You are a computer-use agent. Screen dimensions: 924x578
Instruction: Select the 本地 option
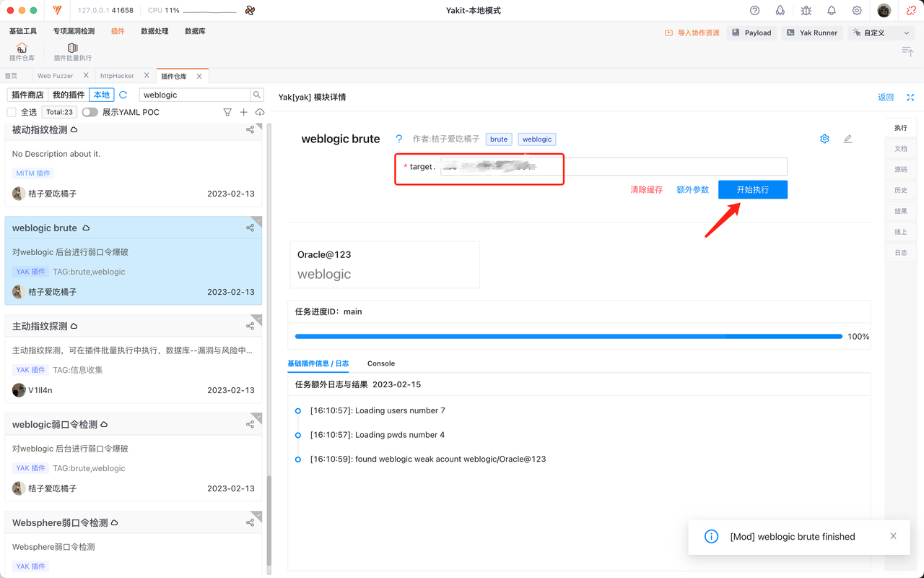(102, 95)
